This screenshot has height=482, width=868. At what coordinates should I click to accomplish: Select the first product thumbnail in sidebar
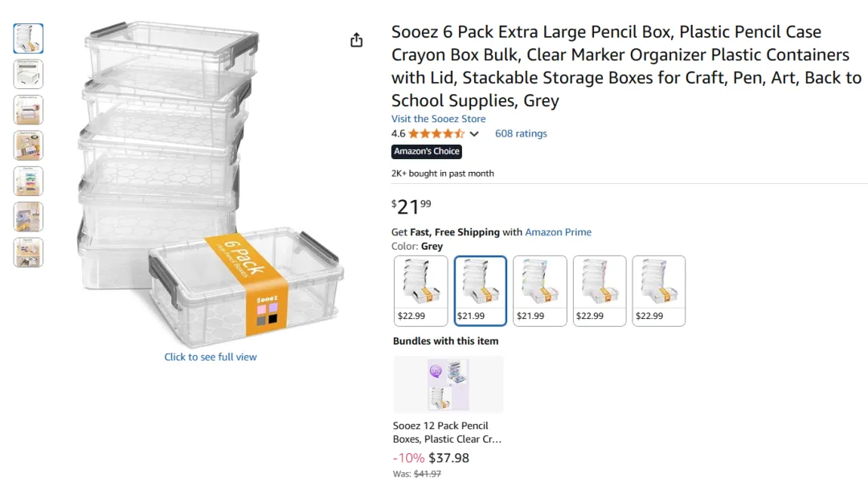pyautogui.click(x=28, y=39)
